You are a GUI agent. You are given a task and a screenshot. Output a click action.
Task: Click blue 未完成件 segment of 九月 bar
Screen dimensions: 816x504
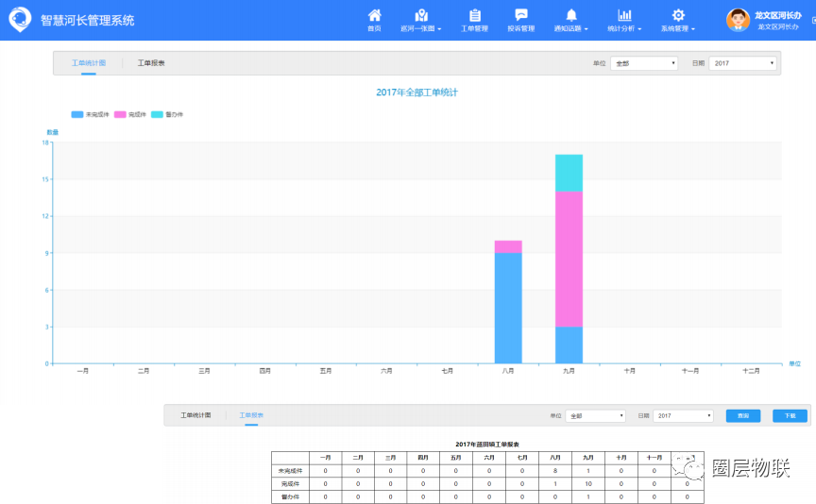click(569, 344)
